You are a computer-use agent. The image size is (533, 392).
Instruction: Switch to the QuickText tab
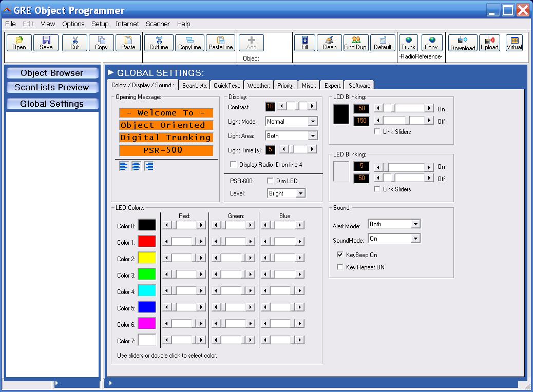pyautogui.click(x=227, y=85)
